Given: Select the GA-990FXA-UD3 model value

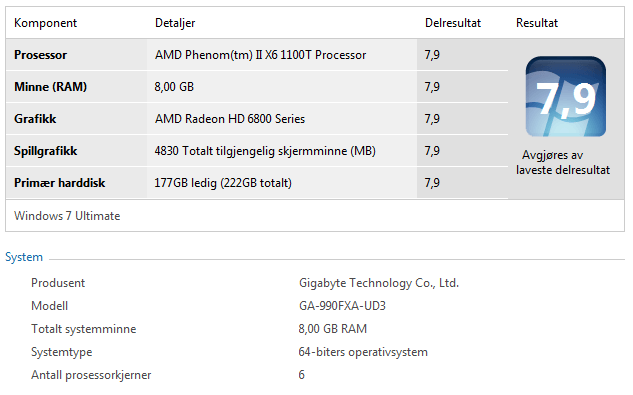Looking at the screenshot, I should pyautogui.click(x=342, y=306).
